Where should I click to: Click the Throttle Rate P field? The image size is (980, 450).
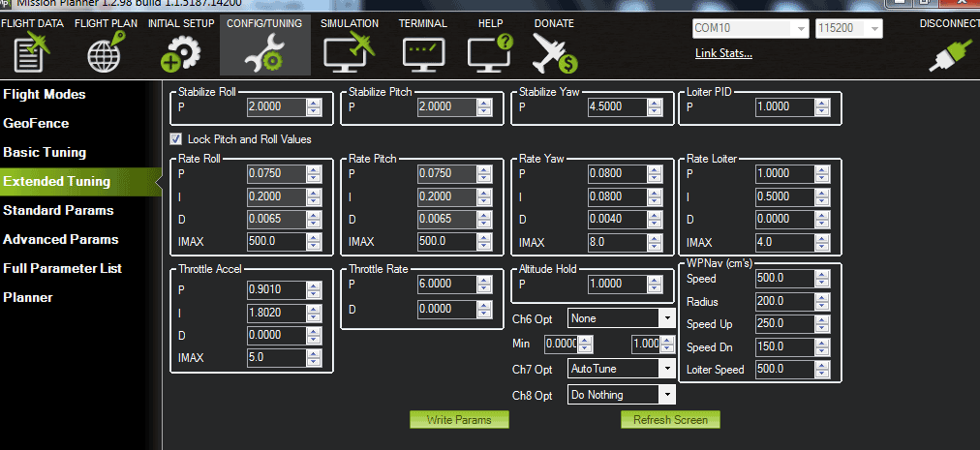tap(446, 284)
